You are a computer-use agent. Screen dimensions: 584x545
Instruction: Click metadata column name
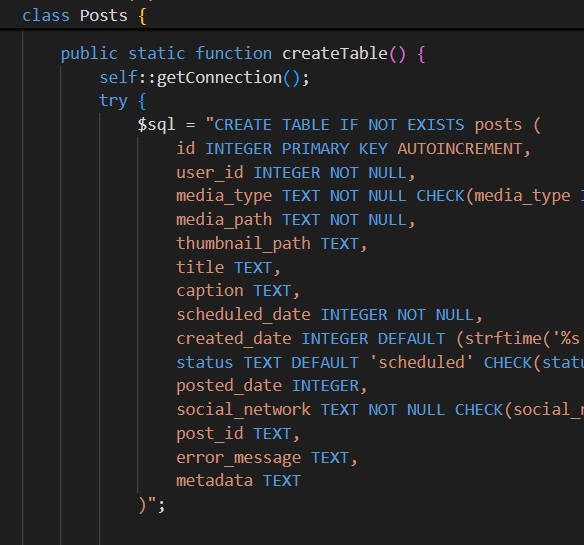215,481
